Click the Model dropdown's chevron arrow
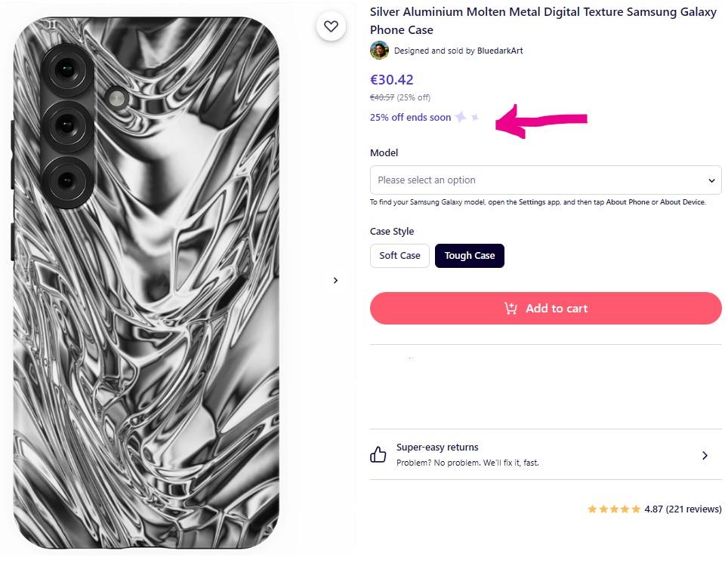This screenshot has height=566, width=728. pyautogui.click(x=711, y=181)
